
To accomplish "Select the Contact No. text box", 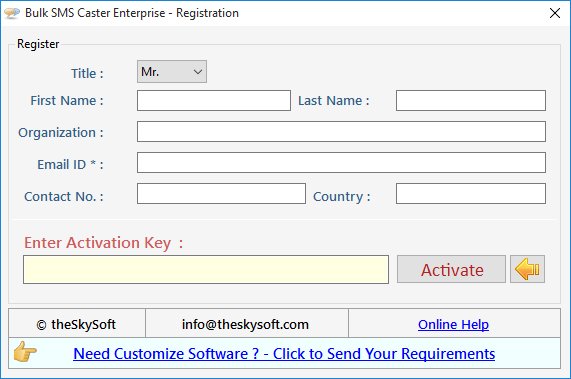I will (x=221, y=193).
